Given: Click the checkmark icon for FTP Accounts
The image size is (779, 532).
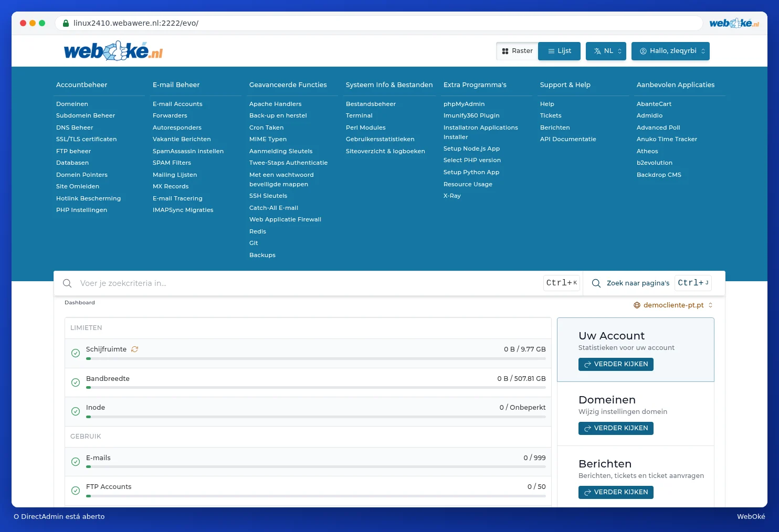Looking at the screenshot, I should point(76,491).
